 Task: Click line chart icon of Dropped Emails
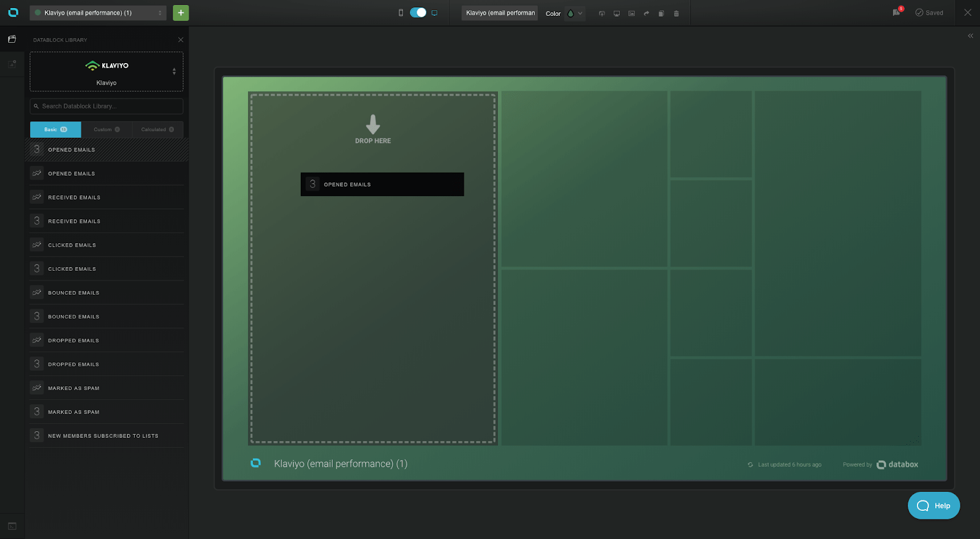[37, 341]
